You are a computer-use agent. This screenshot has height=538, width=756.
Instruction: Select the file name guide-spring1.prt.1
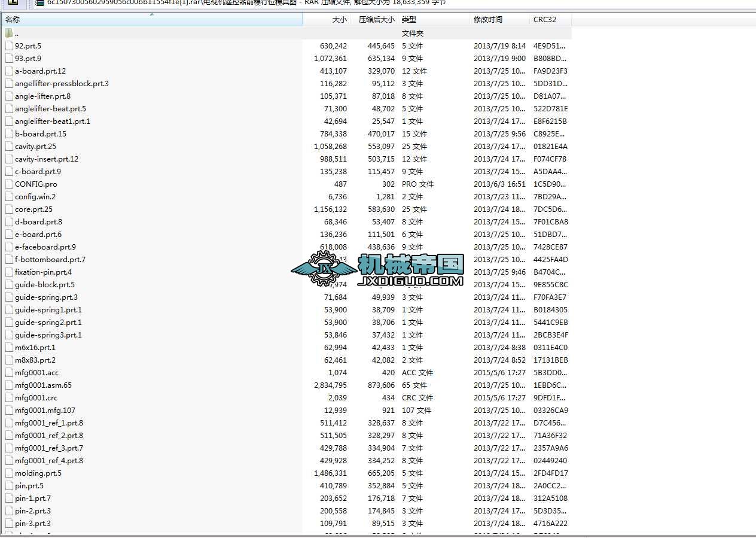(48, 310)
